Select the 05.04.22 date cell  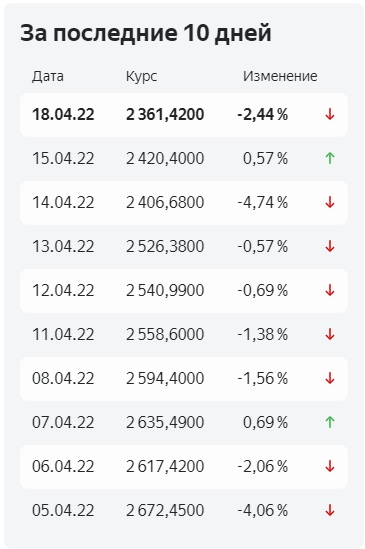[x=63, y=510]
